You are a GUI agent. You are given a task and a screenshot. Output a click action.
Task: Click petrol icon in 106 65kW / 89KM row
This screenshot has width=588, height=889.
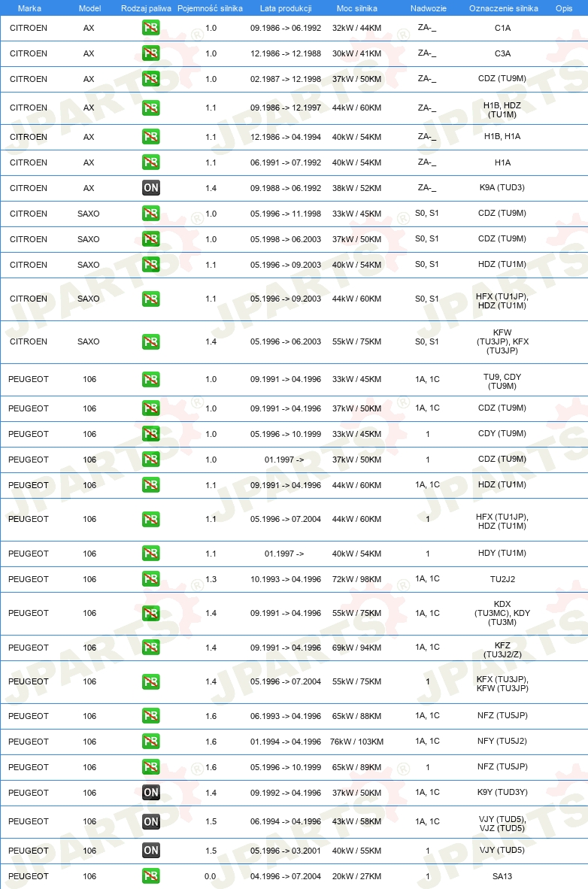[x=151, y=767]
